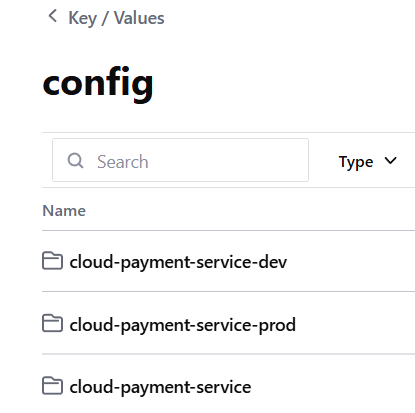
Task: Click the folder icon for cloud-payment-service-dev
Action: click(52, 261)
